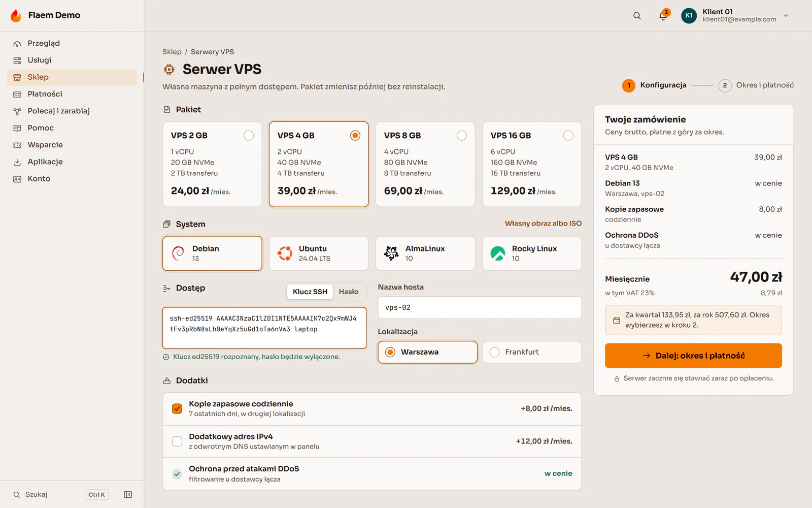The image size is (812, 508).
Task: Open Płatności in the sidebar
Action: [x=72, y=94]
